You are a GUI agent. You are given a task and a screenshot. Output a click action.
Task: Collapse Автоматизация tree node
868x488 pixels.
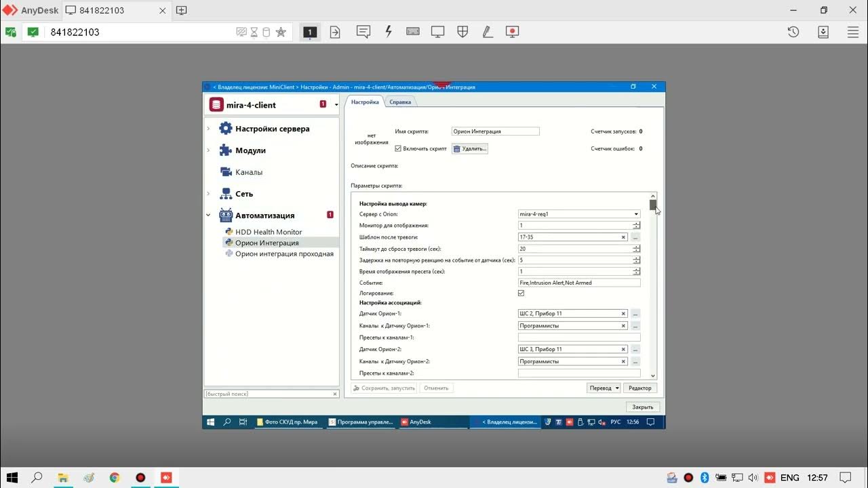[x=208, y=216]
